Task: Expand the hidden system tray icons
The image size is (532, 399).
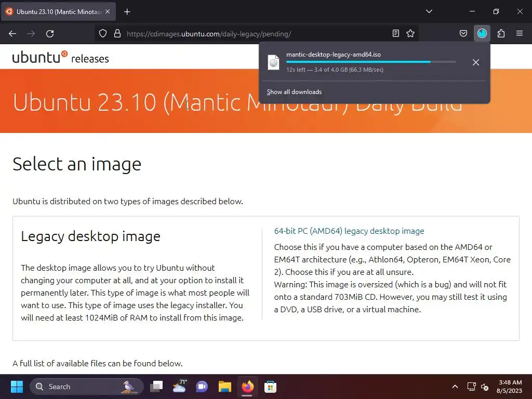Action: pos(455,387)
